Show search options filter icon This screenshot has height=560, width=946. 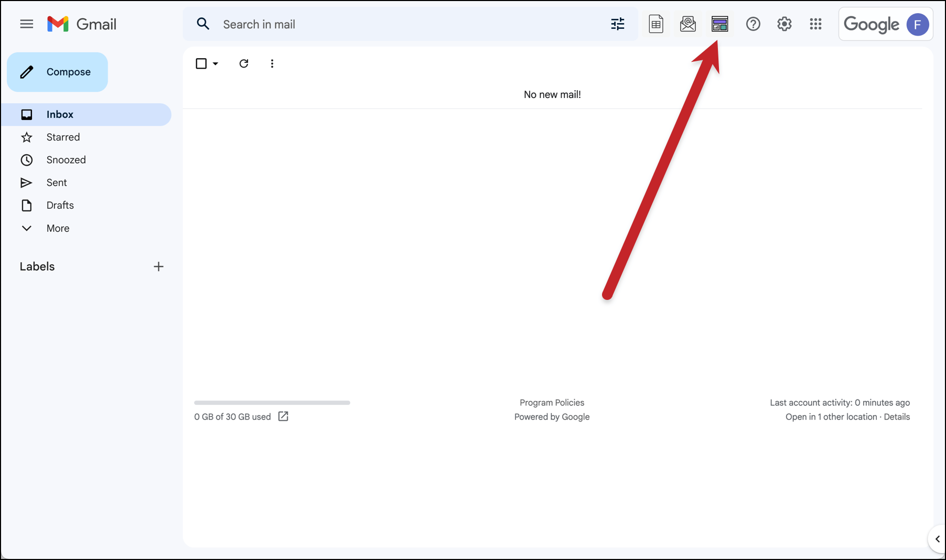click(618, 24)
